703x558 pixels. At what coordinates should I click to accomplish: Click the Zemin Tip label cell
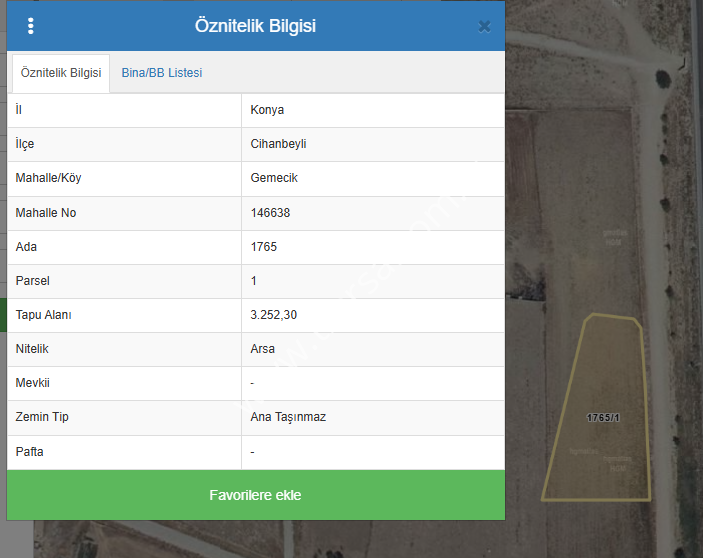click(43, 417)
